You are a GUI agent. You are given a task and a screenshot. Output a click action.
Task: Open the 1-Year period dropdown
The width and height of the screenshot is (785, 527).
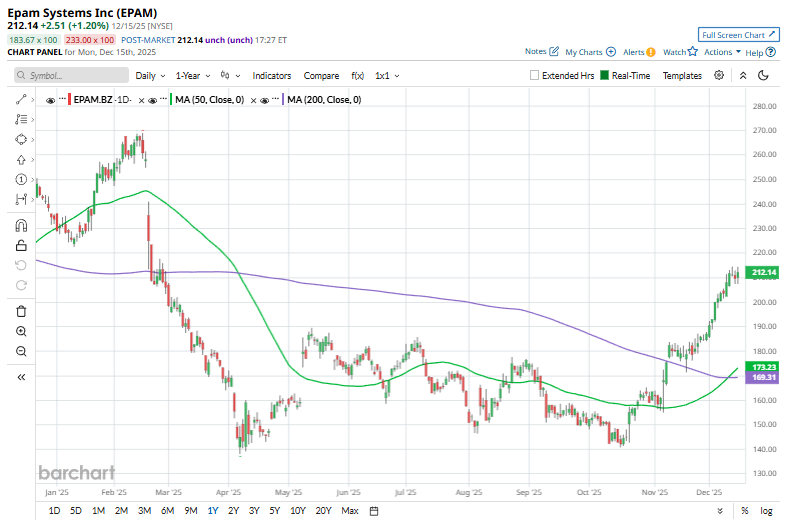click(192, 75)
